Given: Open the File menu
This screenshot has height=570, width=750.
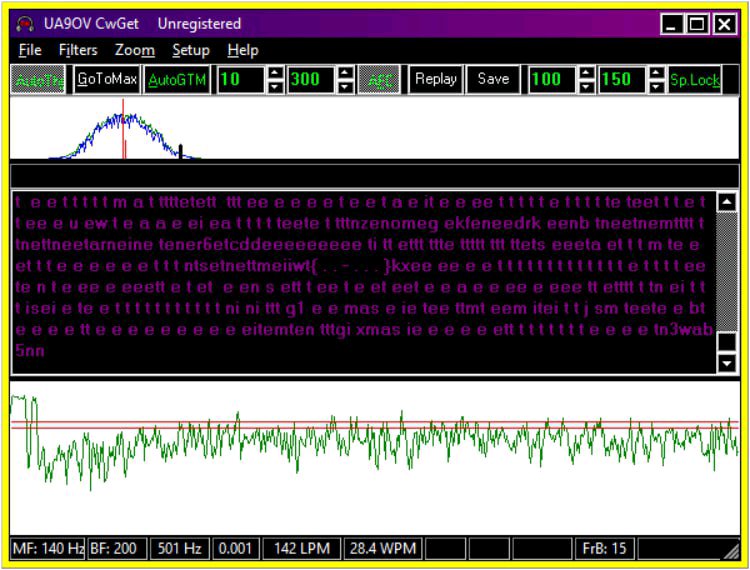Looking at the screenshot, I should tap(30, 50).
